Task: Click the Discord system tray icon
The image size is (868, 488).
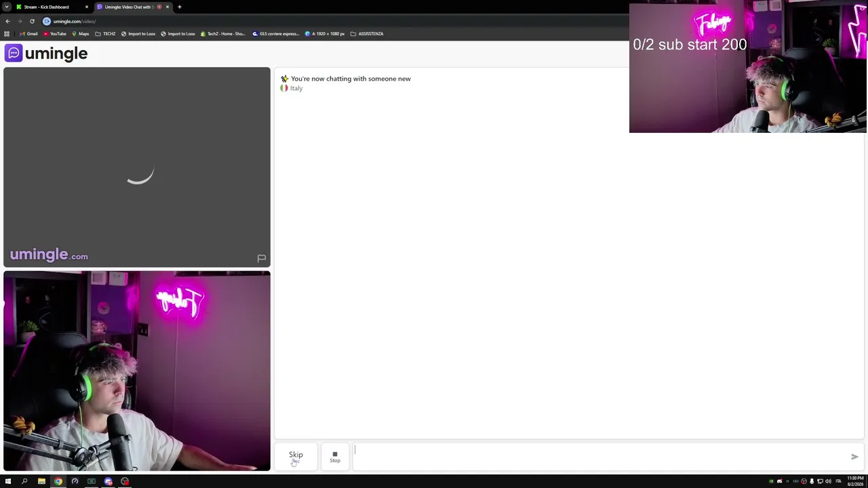Action: [x=779, y=481]
